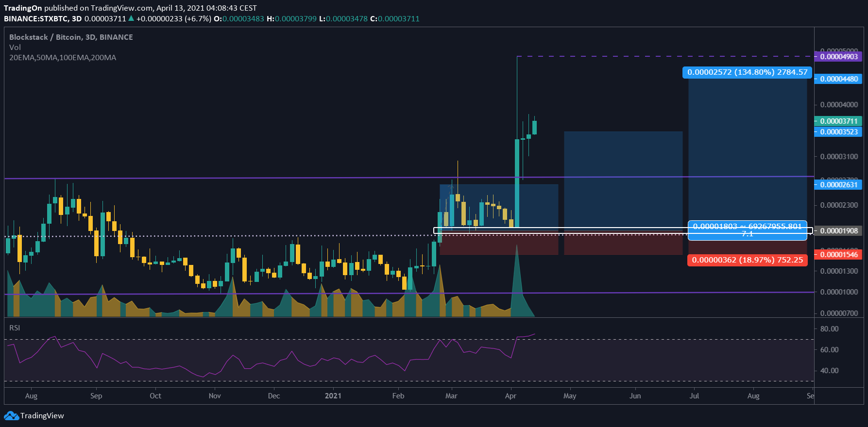
Task: Click the 0.00002300 axis value
Action: click(839, 205)
